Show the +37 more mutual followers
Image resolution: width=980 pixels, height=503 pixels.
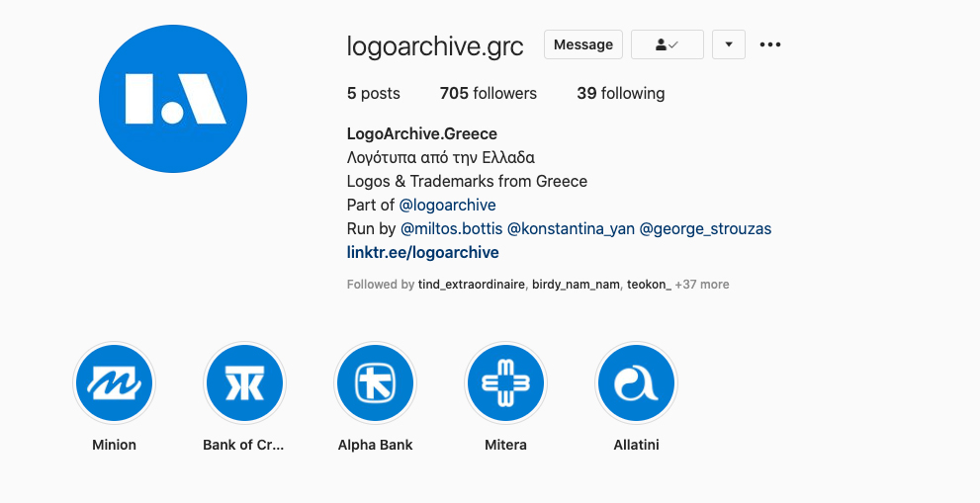(x=702, y=285)
